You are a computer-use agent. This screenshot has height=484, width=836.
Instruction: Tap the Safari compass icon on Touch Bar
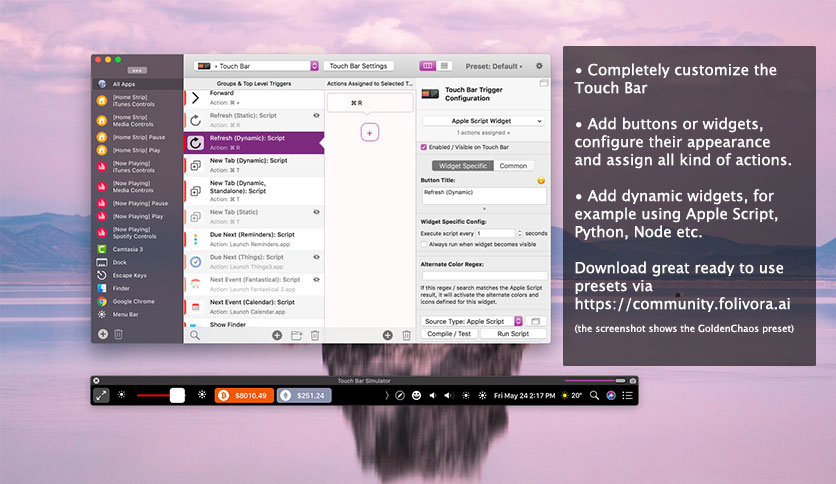(x=400, y=396)
